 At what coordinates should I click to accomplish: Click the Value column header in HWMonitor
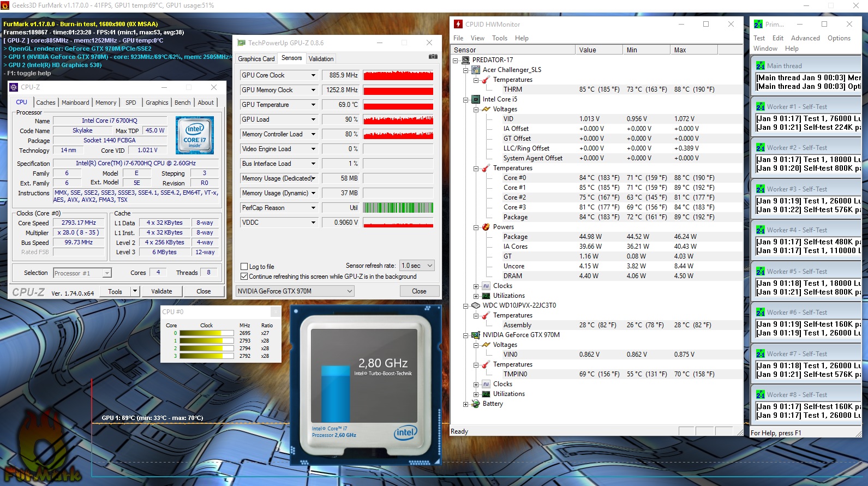598,50
